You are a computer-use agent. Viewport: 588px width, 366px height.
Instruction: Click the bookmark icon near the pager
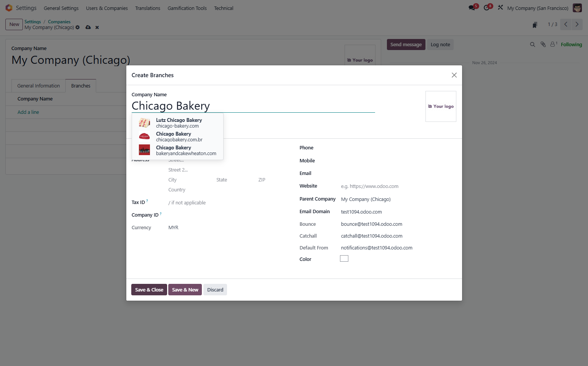click(535, 25)
